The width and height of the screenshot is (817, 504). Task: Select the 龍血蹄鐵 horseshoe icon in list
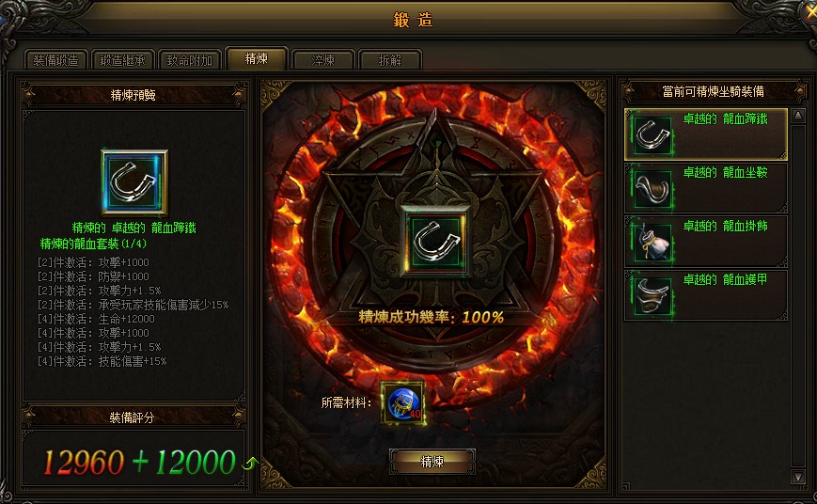click(x=652, y=135)
